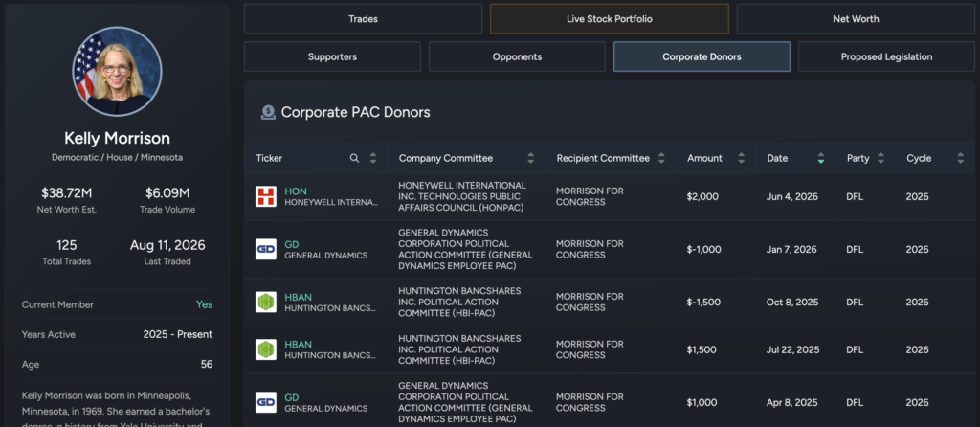Sort by the Ticker column arrows
Image resolution: width=980 pixels, height=427 pixels.
[x=373, y=158]
